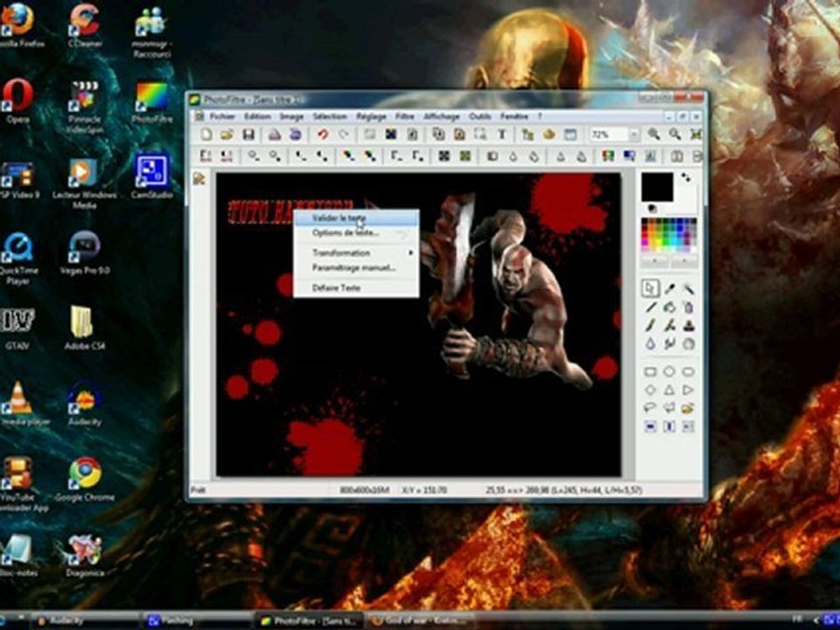Click the God of war taskbar button

click(x=421, y=621)
